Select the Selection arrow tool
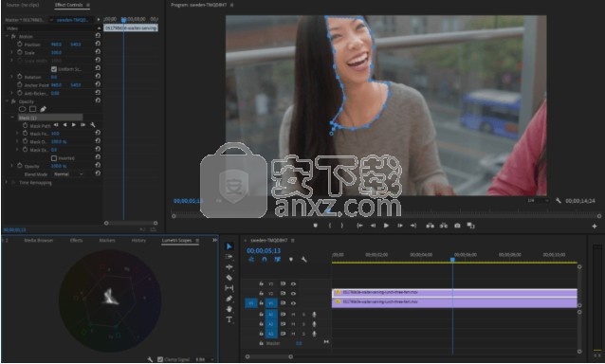 pos(229,246)
